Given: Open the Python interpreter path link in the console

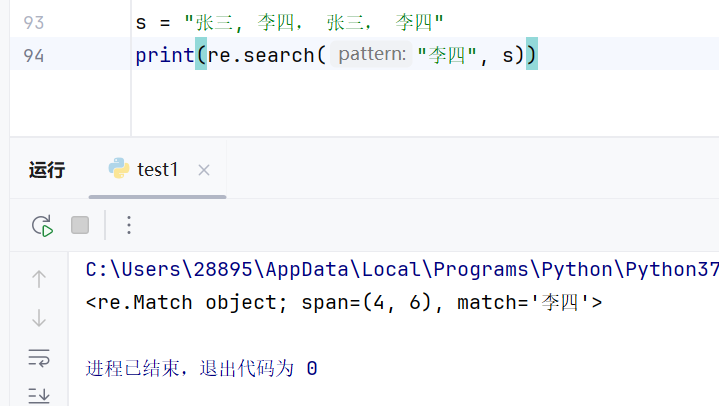Looking at the screenshot, I should pos(402,269).
